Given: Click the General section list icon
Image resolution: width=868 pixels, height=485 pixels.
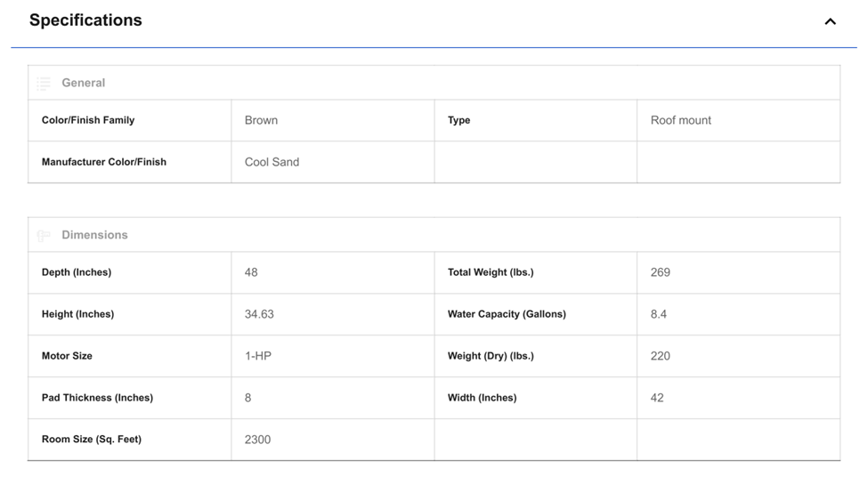Looking at the screenshot, I should tap(44, 84).
